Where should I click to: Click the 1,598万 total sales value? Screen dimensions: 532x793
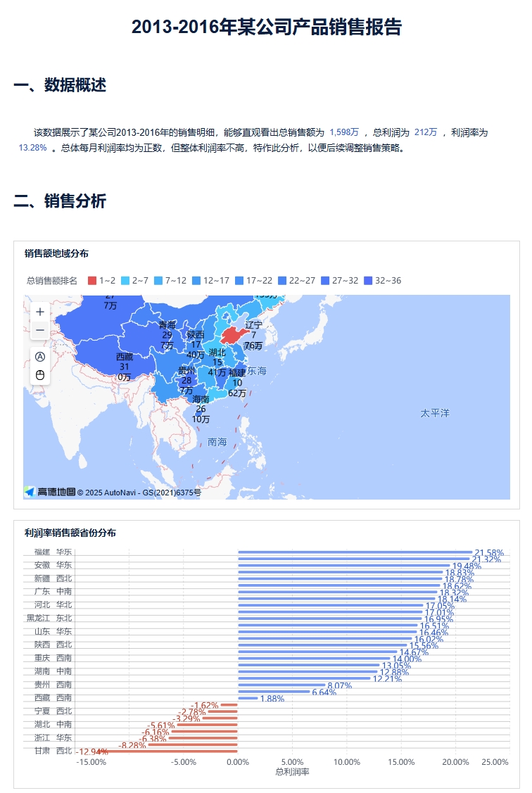(344, 132)
